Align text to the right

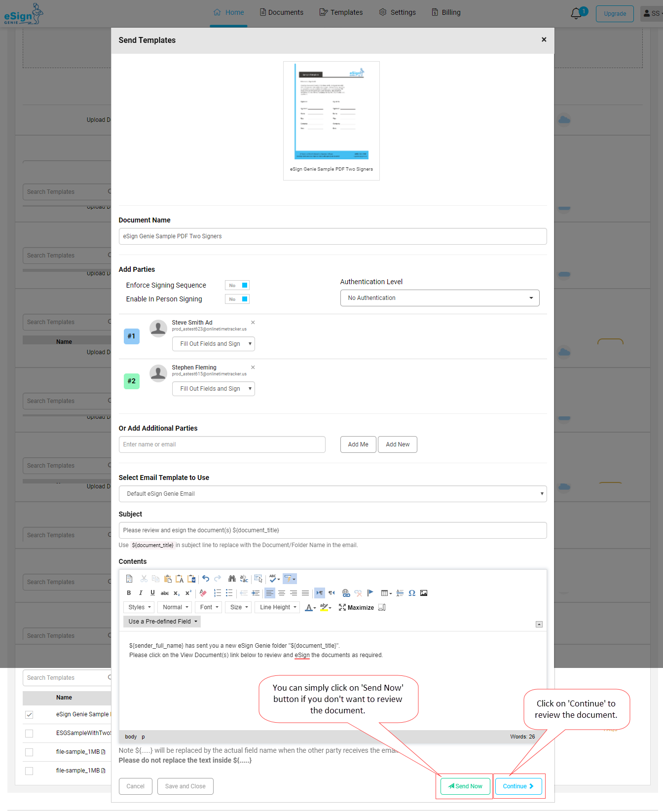pyautogui.click(x=294, y=593)
